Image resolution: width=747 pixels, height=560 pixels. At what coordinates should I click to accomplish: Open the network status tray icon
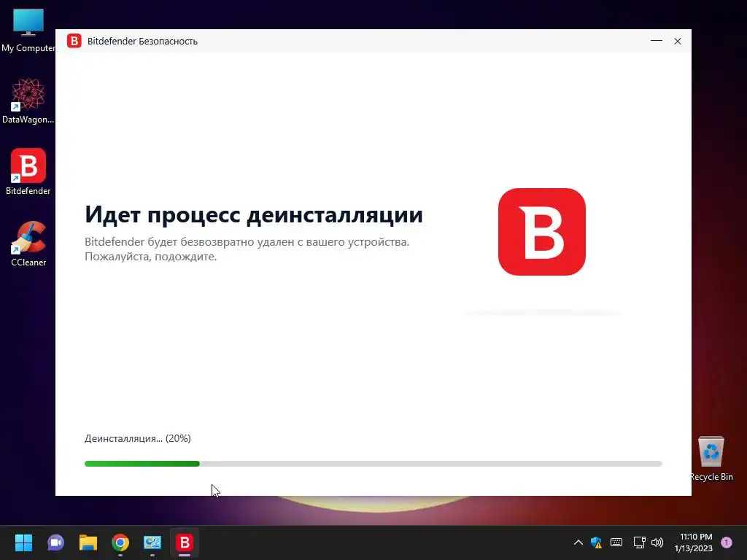click(639, 542)
